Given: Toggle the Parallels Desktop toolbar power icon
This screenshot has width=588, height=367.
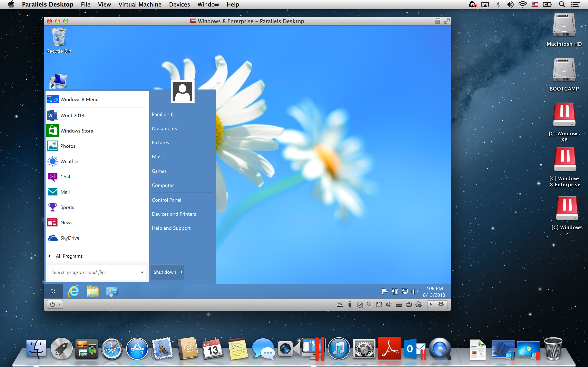Looking at the screenshot, I should 52,304.
